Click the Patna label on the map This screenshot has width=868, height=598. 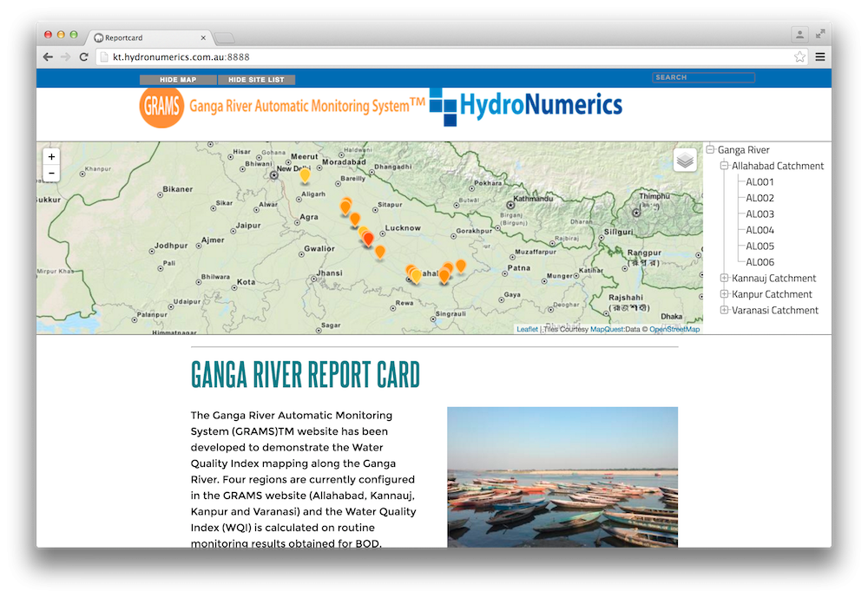click(x=519, y=267)
